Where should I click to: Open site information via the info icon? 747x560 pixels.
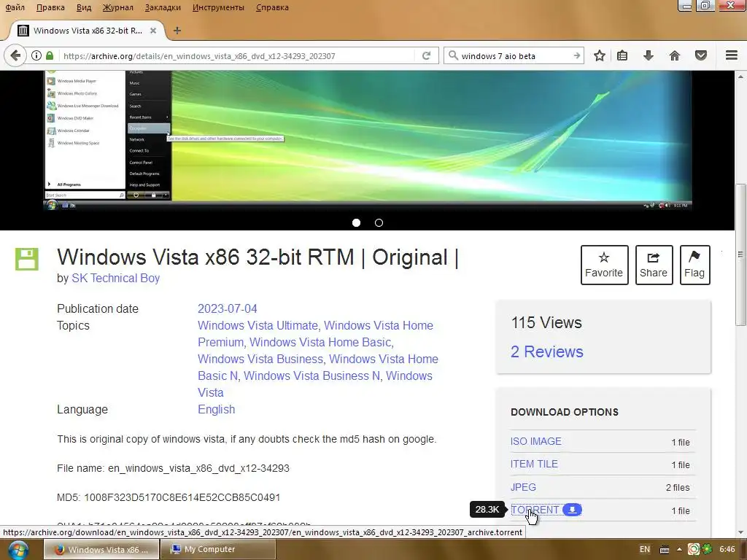pos(36,55)
